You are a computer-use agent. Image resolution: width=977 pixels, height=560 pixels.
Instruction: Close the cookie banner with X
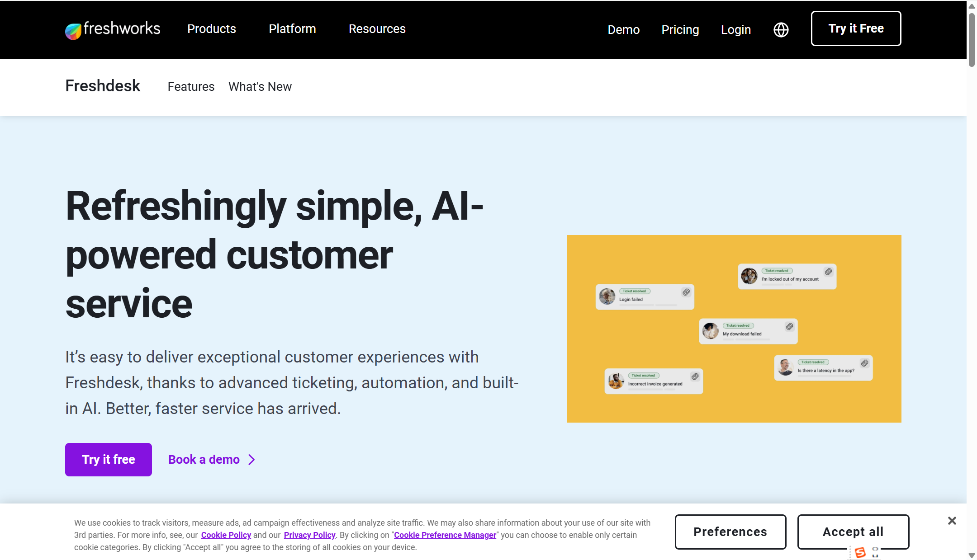tap(952, 521)
